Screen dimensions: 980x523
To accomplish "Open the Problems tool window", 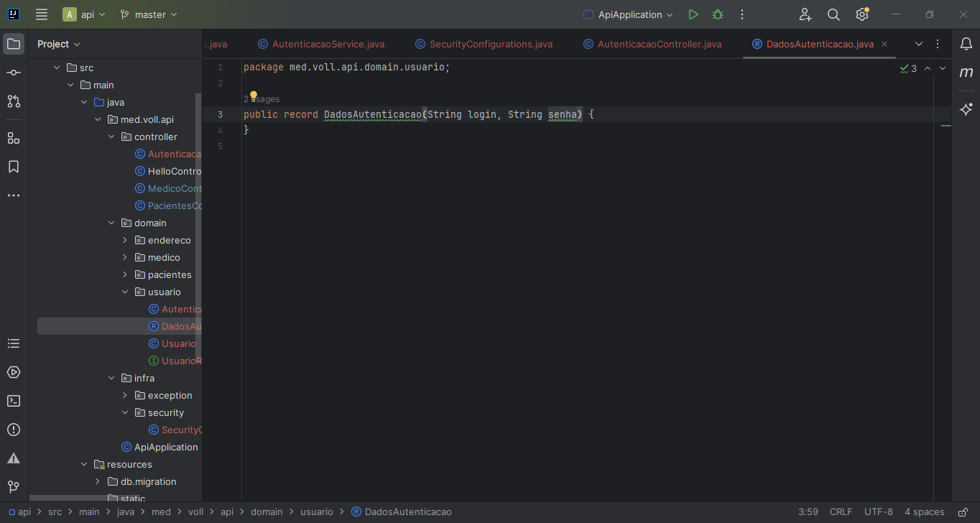I will pyautogui.click(x=14, y=430).
